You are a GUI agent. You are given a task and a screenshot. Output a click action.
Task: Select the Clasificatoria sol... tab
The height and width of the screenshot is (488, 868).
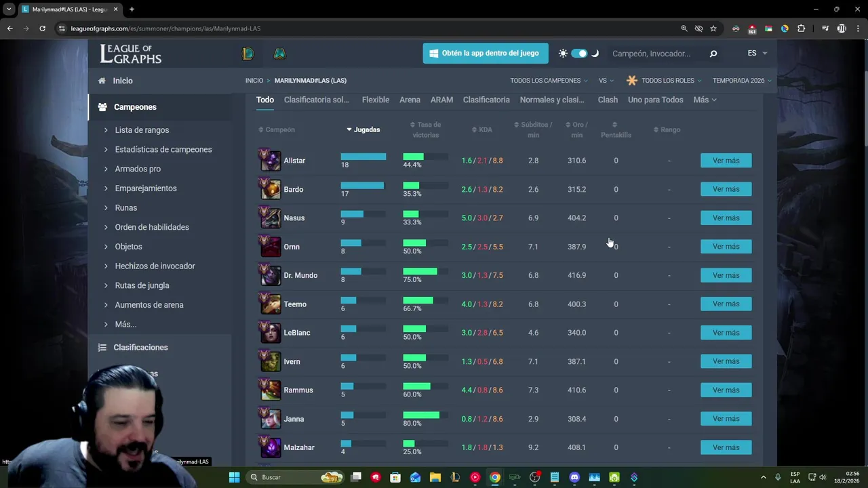click(317, 100)
